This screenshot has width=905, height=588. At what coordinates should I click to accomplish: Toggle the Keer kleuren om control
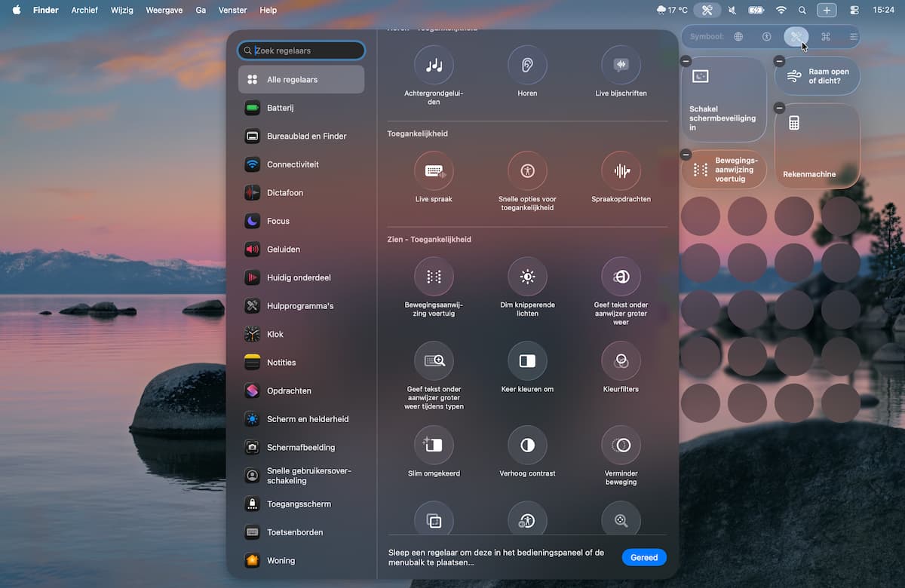pos(527,360)
